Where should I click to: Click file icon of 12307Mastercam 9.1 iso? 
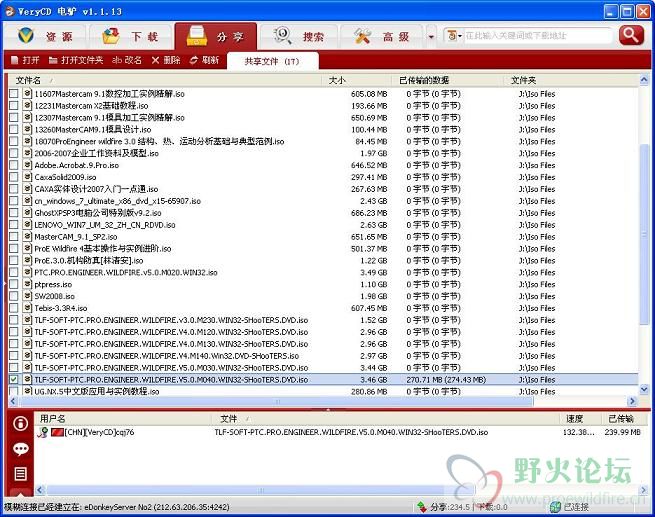click(27, 117)
